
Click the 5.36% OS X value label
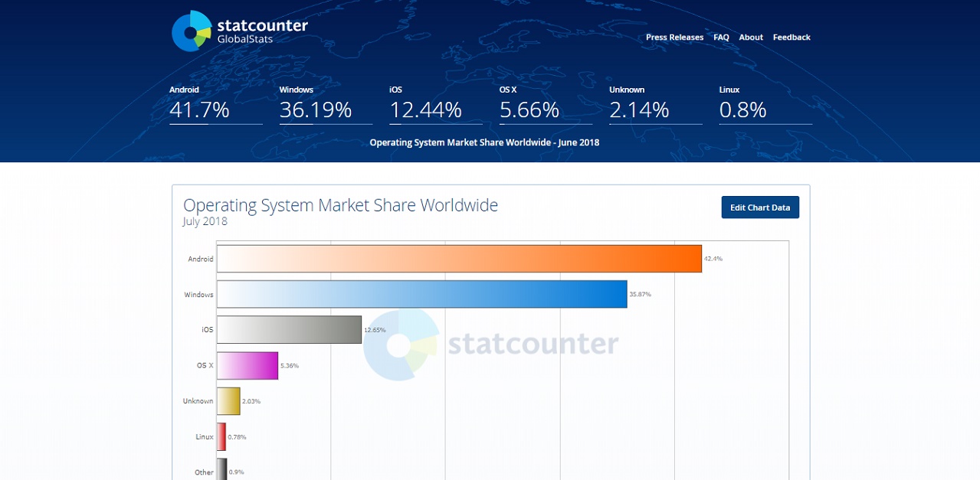click(x=290, y=365)
